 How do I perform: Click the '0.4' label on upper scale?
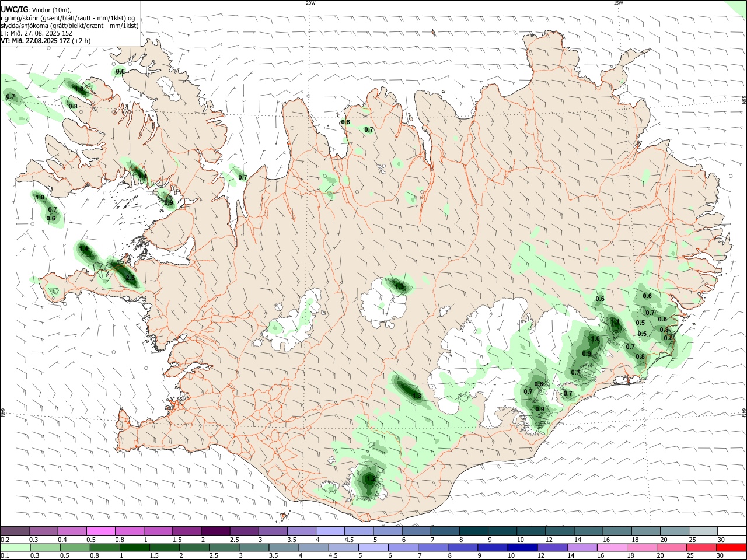tap(62, 540)
